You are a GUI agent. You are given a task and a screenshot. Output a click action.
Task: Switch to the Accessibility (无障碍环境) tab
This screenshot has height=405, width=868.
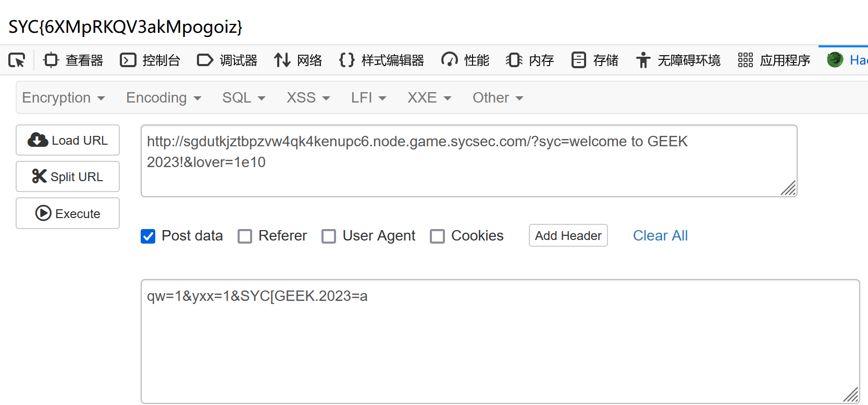[678, 60]
